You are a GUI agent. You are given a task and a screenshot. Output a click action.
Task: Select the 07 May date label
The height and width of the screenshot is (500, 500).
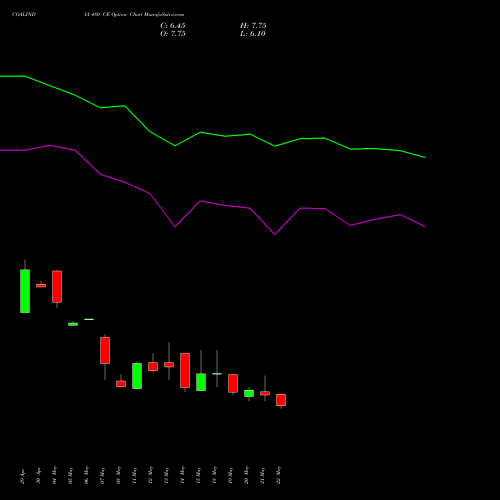(103, 475)
